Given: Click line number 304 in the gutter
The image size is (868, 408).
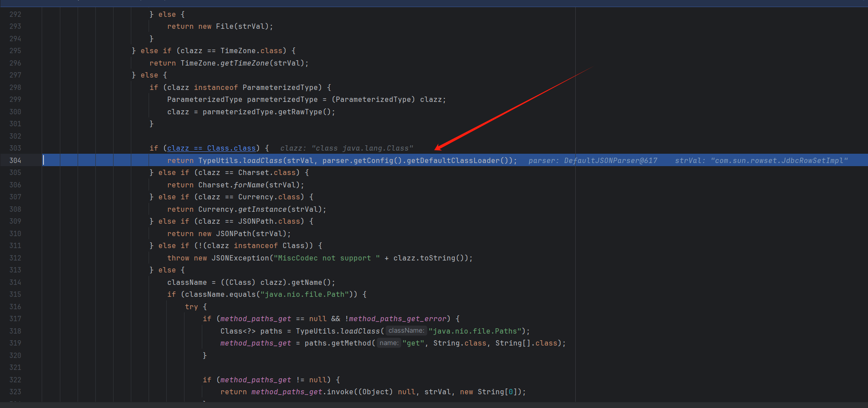Looking at the screenshot, I should 15,160.
